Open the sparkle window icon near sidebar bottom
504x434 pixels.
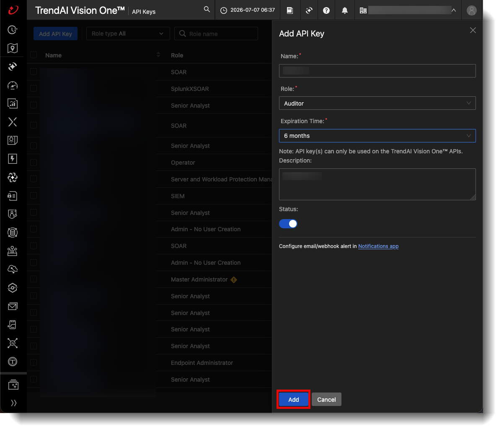pos(13,384)
